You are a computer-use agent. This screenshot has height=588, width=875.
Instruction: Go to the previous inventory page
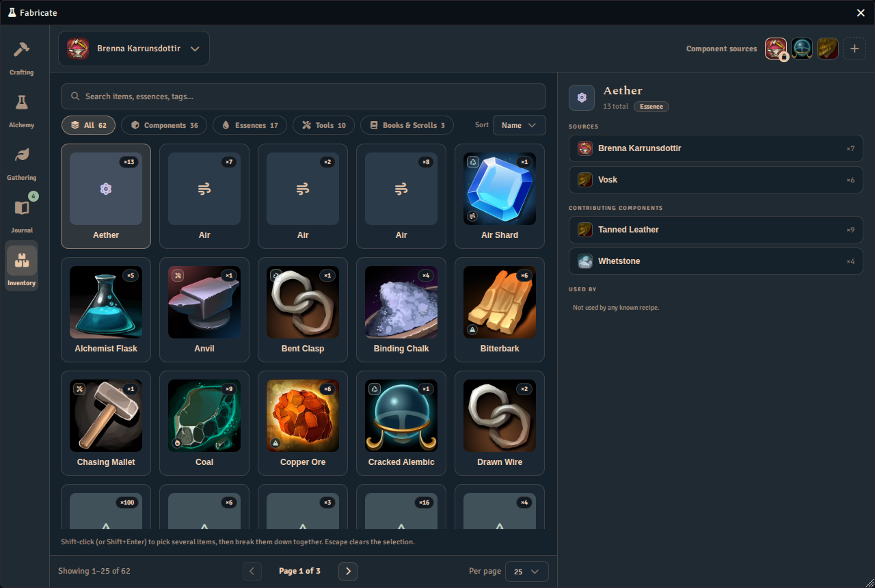tap(252, 571)
